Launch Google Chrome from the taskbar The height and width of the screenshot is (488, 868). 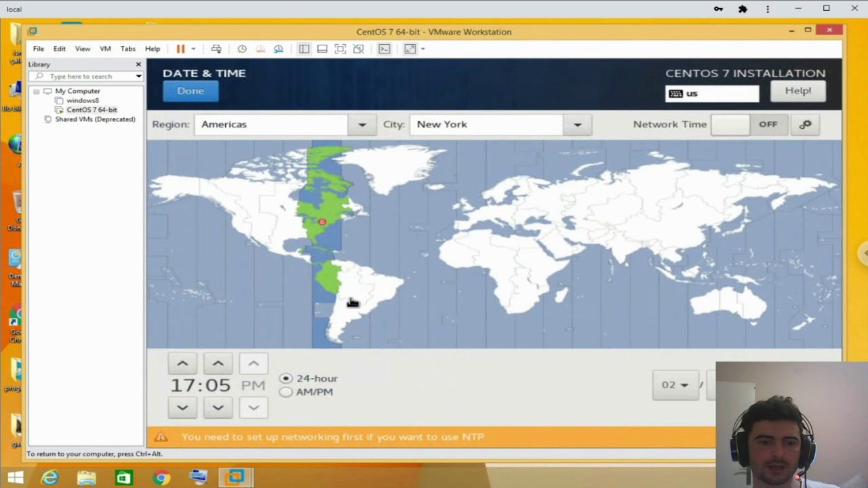[161, 478]
